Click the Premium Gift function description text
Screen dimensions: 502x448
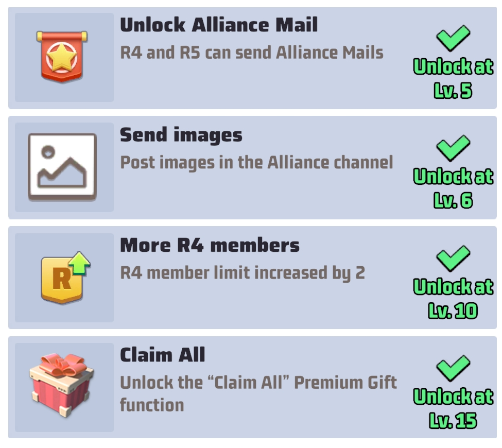[x=258, y=393]
